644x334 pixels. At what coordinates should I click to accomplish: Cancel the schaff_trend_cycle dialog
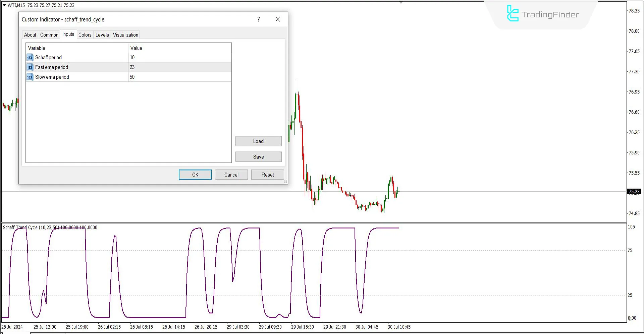(231, 175)
